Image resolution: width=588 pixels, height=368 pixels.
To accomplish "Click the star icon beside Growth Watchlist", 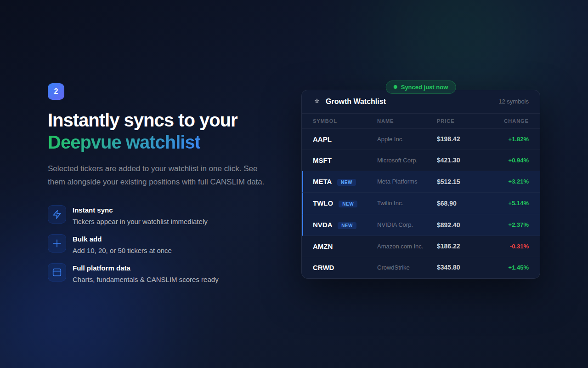I will pos(317,101).
